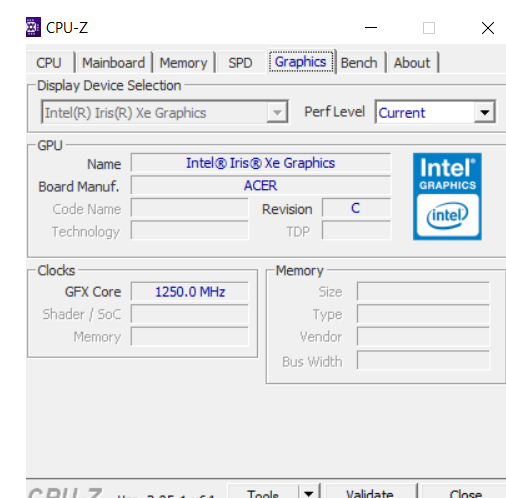This screenshot has width=506, height=498.
Task: Click the GPU Name field
Action: 261,163
